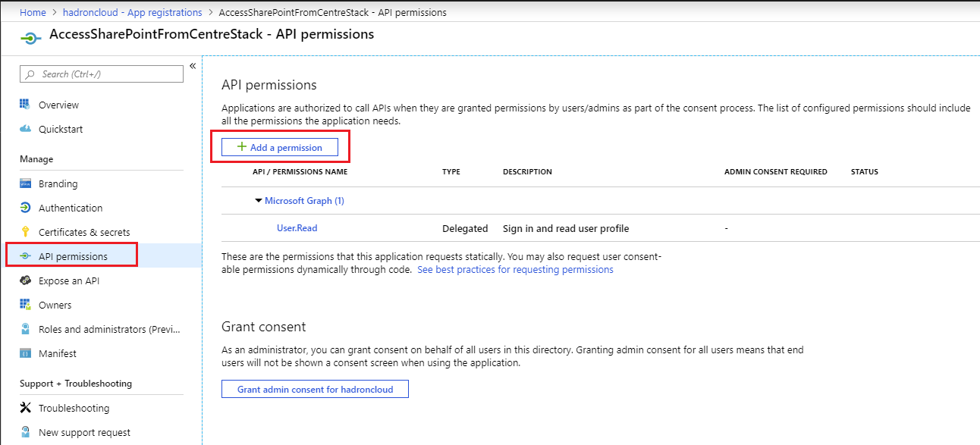Click the ADMIN CONSENT REQUIRED column header
This screenshot has height=445, width=980.
click(775, 172)
